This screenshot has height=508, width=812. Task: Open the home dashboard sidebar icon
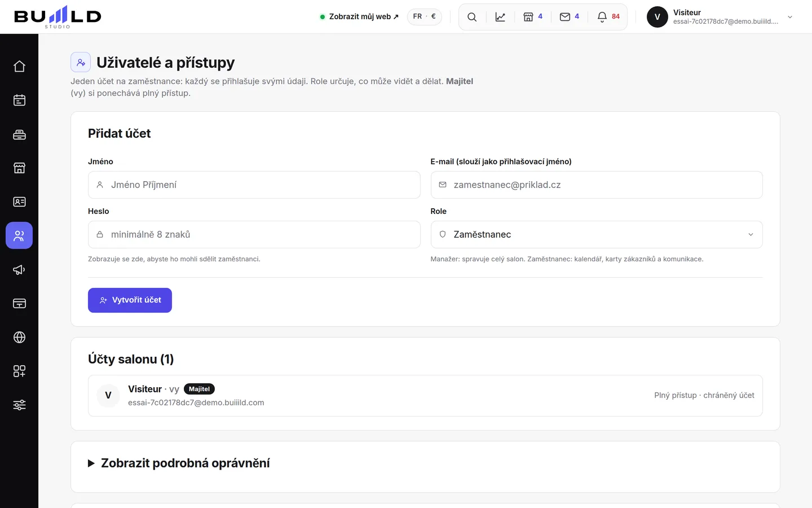pyautogui.click(x=19, y=66)
